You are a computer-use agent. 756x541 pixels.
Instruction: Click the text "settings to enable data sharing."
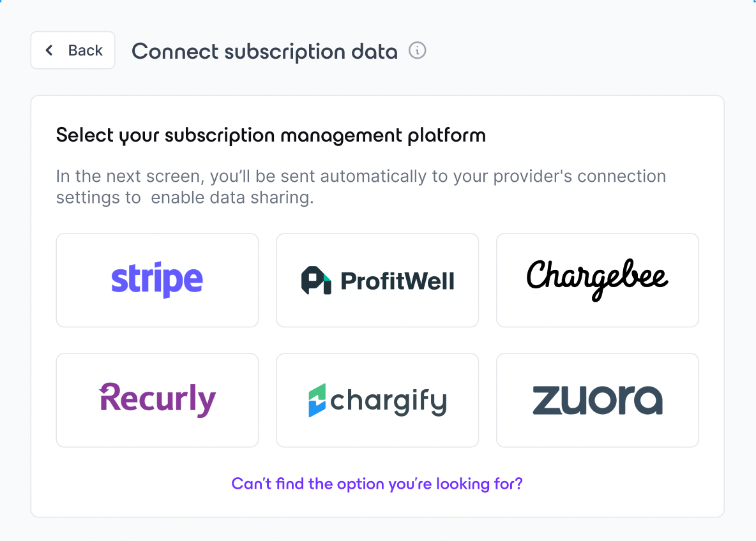[185, 198]
